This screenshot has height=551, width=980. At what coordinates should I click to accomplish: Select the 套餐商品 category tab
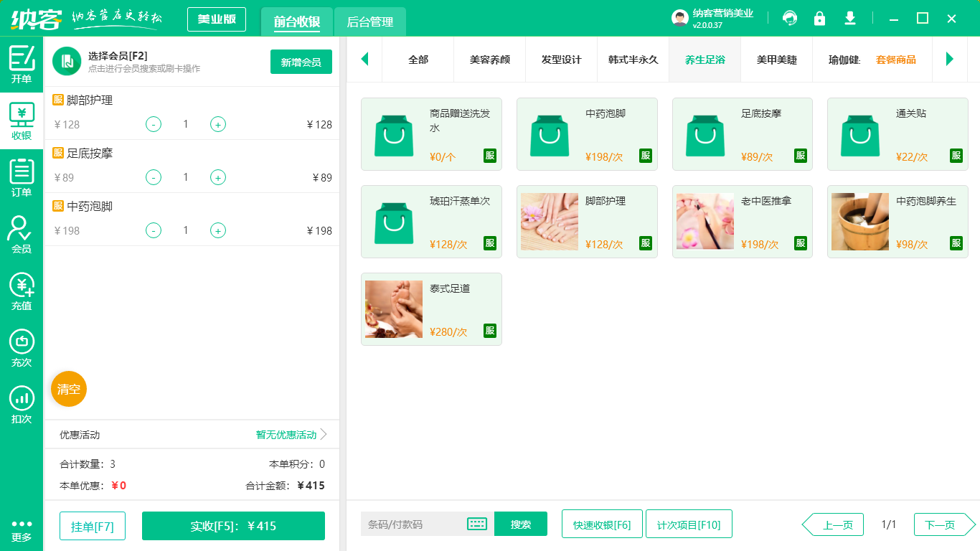pos(896,60)
